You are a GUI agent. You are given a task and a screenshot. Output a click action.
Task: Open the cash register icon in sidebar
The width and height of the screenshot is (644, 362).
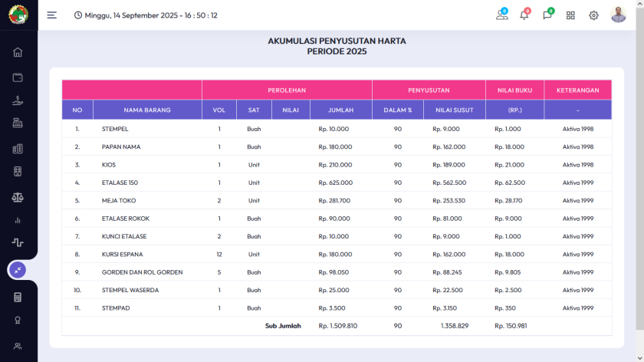click(18, 123)
